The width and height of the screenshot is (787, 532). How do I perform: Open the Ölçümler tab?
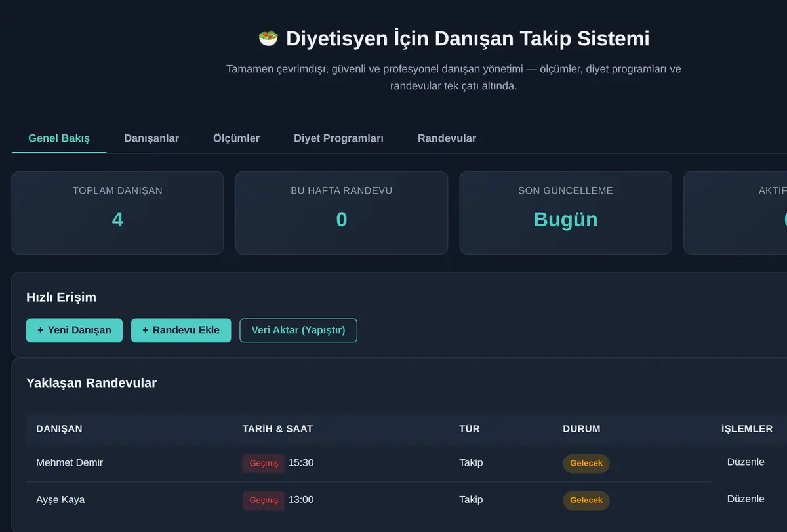coord(236,138)
